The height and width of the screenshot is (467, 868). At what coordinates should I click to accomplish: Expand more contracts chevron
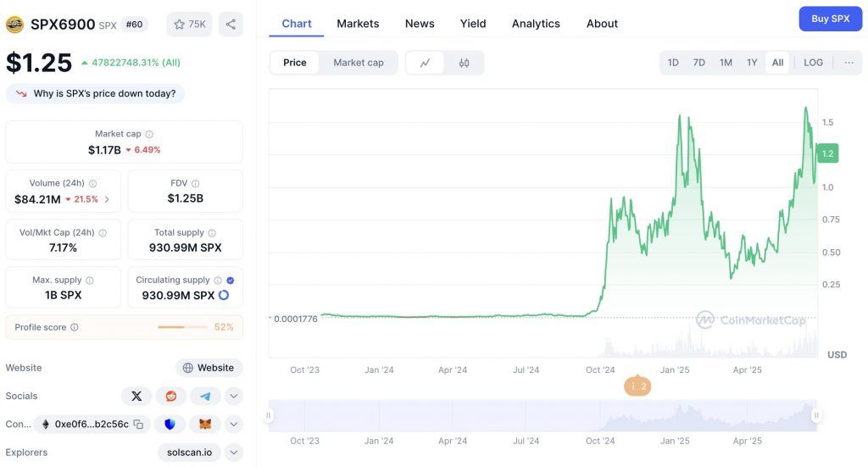[234, 425]
